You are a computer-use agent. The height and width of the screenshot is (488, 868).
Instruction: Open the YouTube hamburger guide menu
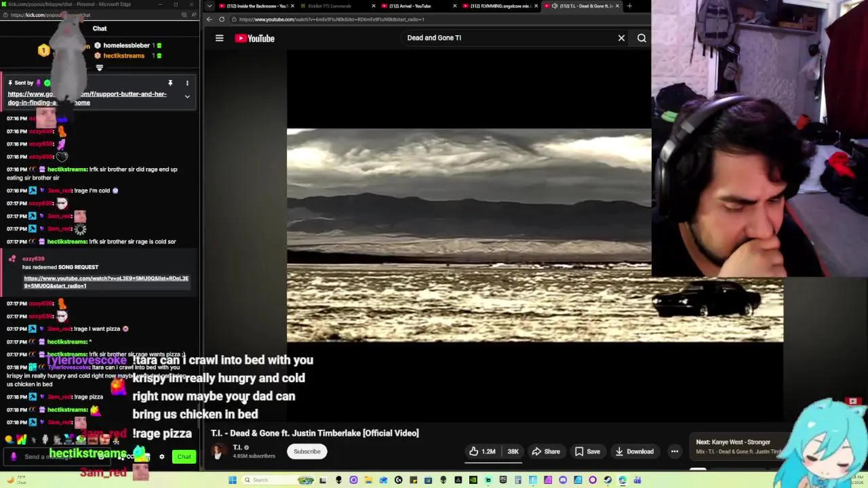[x=219, y=38]
